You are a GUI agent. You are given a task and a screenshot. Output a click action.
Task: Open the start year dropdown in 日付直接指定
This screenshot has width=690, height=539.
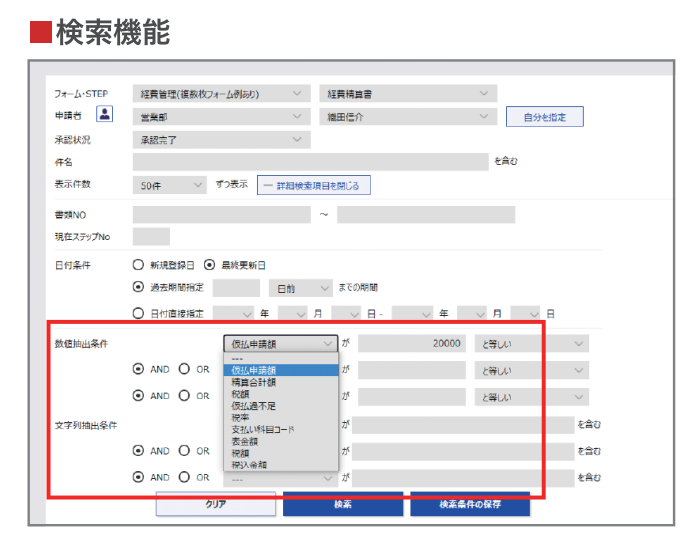coord(233,314)
